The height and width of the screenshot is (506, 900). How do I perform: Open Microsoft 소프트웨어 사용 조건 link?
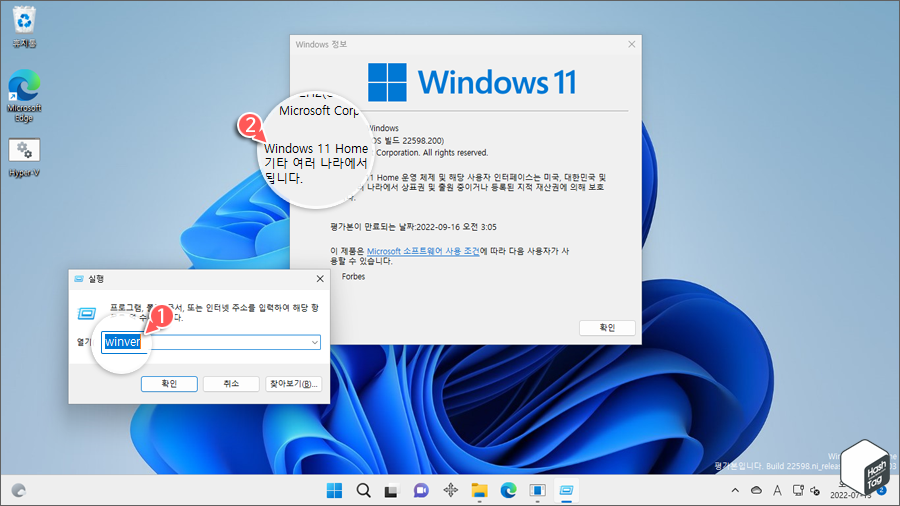click(423, 251)
